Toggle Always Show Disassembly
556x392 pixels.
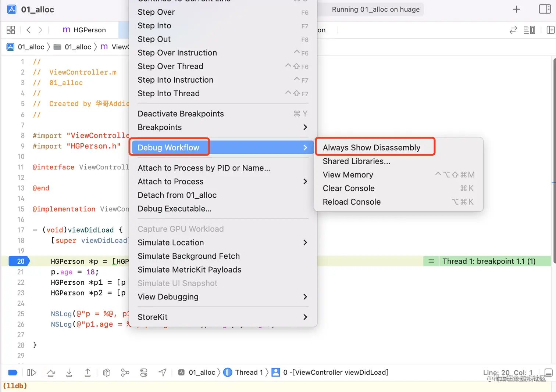click(399, 148)
